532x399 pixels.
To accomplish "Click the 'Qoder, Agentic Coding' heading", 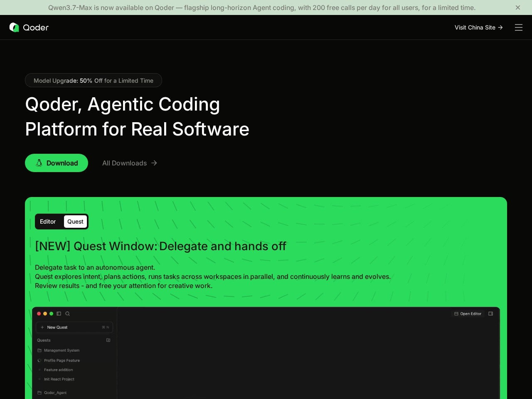I will click(123, 104).
